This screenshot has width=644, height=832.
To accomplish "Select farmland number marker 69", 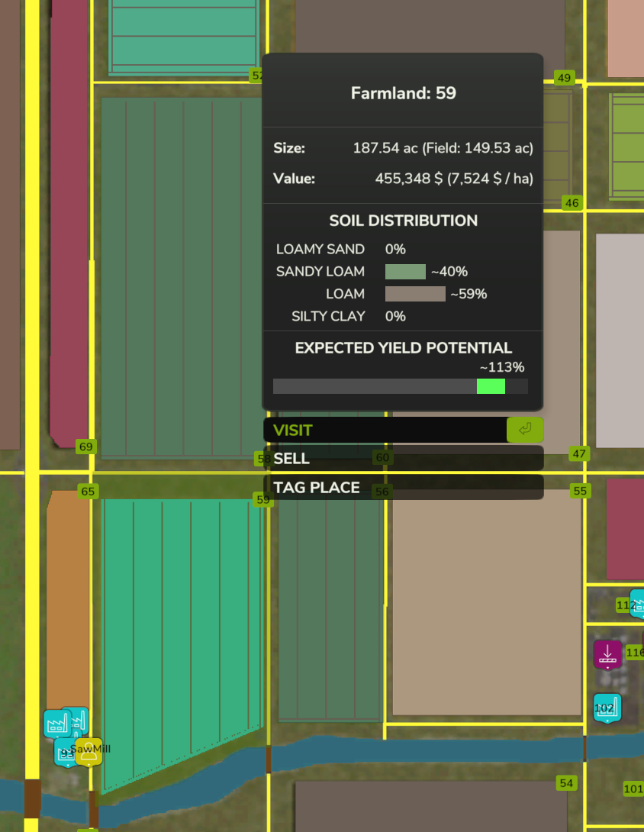I will pos(86,447).
